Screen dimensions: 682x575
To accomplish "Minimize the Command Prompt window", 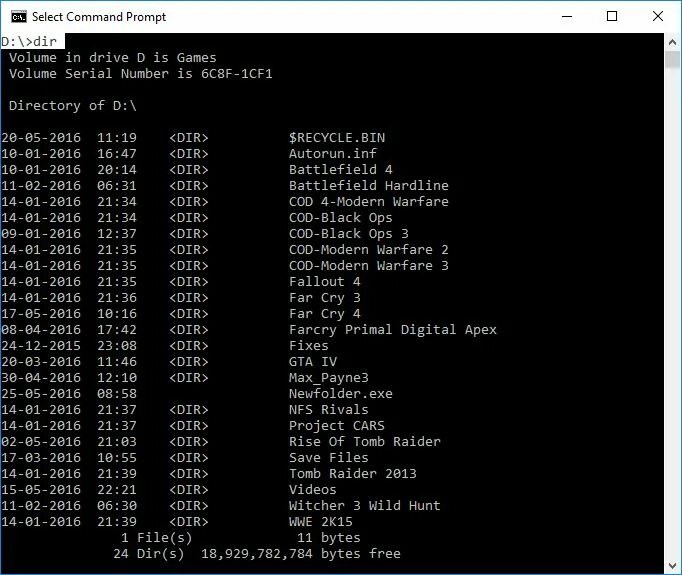I will [567, 17].
